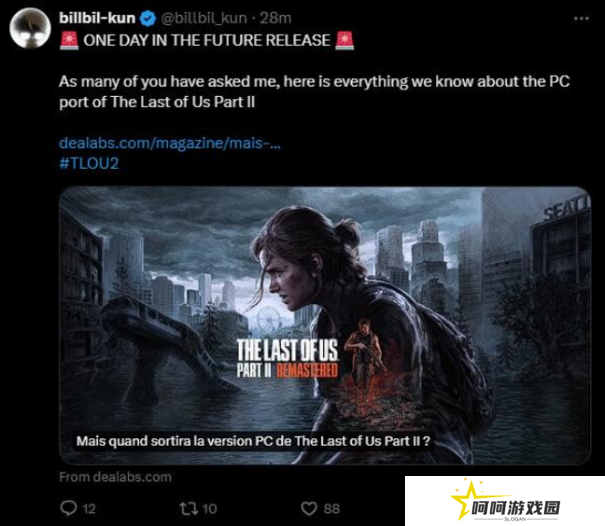Viewport: 605px width, 526px height.
Task: Click the 28m timestamp
Action: click(275, 18)
